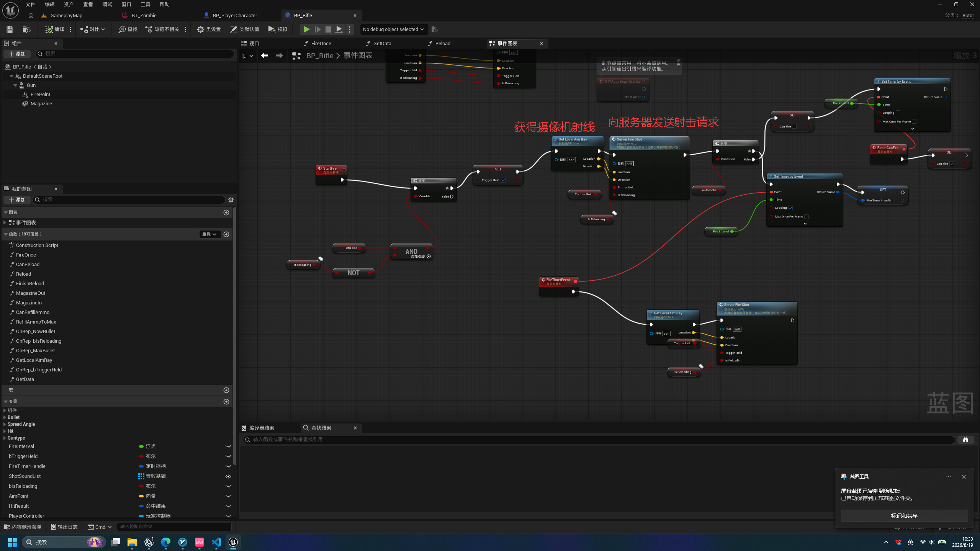Add a new function with plus icon
This screenshot has width=980, height=551.
[226, 234]
